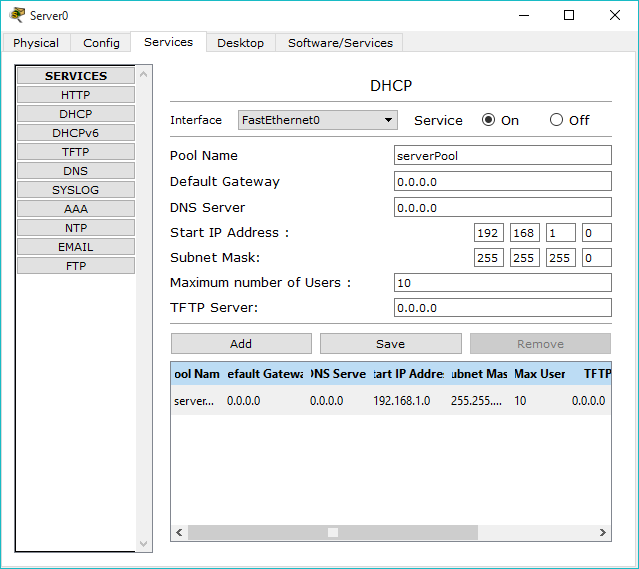Open the SYSLOG service
Image resolution: width=639 pixels, height=569 pixels.
[x=76, y=190]
